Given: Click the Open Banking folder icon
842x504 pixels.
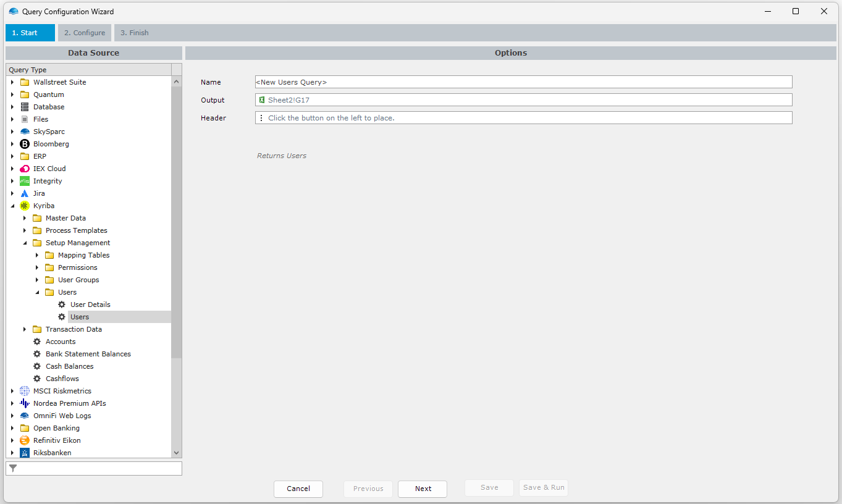Looking at the screenshot, I should point(25,428).
